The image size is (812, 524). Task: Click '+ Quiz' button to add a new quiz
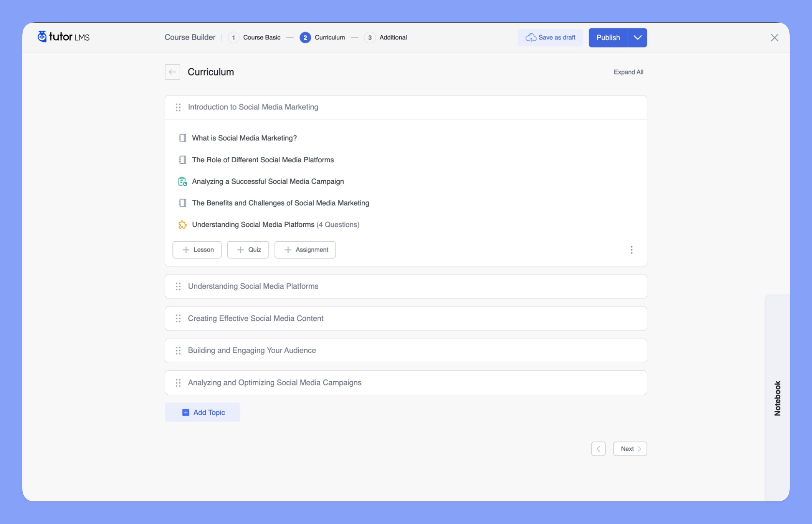point(248,249)
